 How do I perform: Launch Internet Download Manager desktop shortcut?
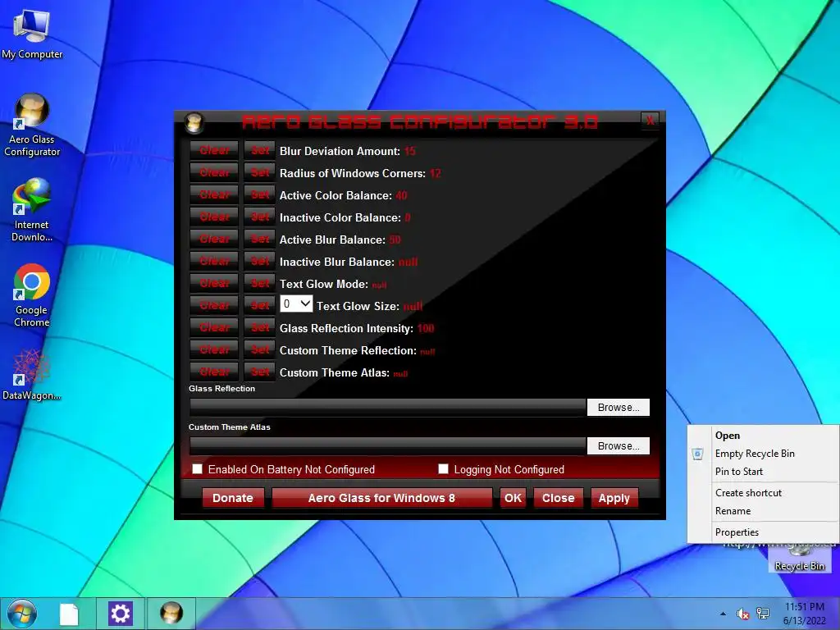click(32, 211)
